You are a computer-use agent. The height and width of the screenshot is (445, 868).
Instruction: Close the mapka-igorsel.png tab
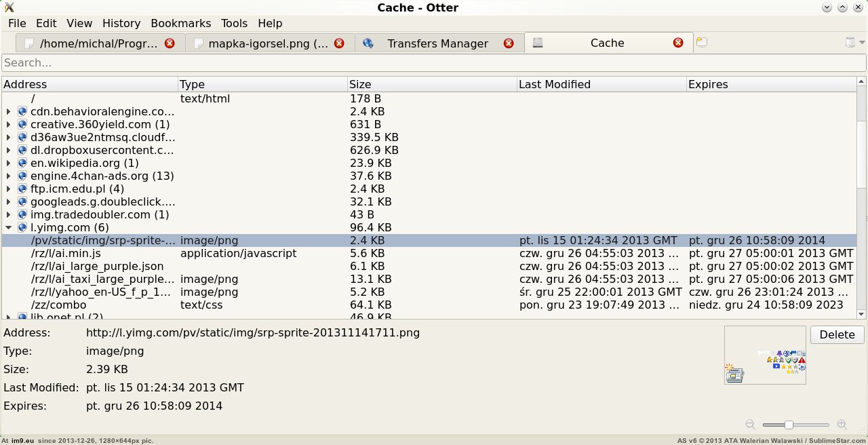339,43
